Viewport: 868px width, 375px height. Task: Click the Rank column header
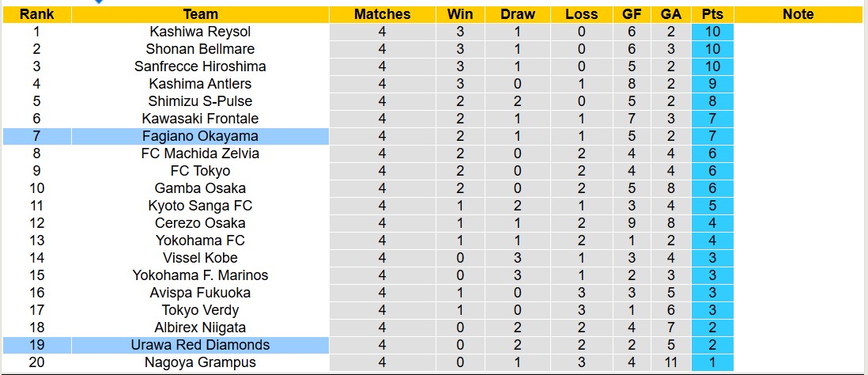[x=36, y=14]
